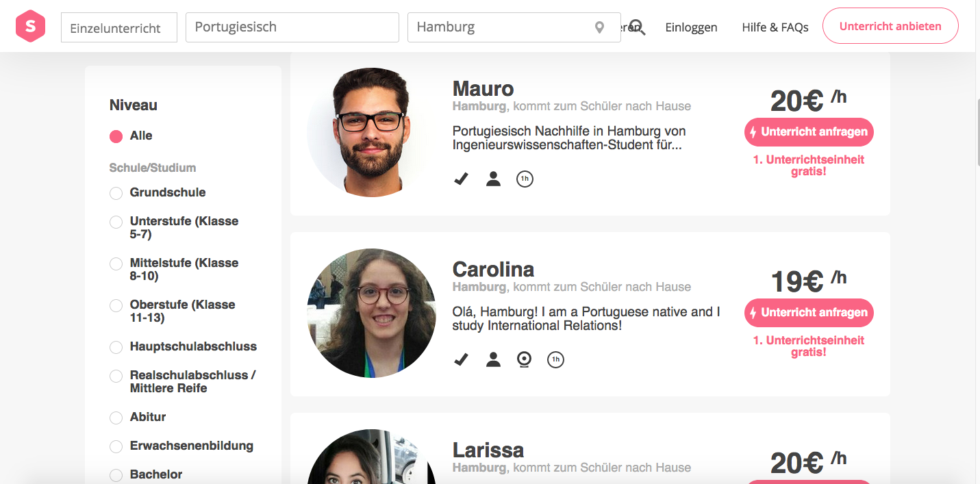The image size is (980, 484).
Task: Open the Einzelunterricht lesson type dropdown
Action: 119,28
